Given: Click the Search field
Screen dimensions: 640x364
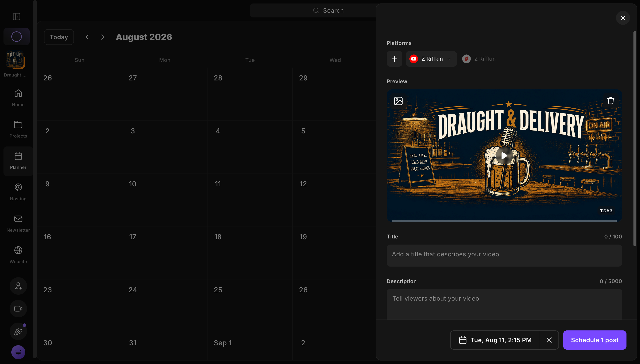Looking at the screenshot, I should pyautogui.click(x=313, y=10).
